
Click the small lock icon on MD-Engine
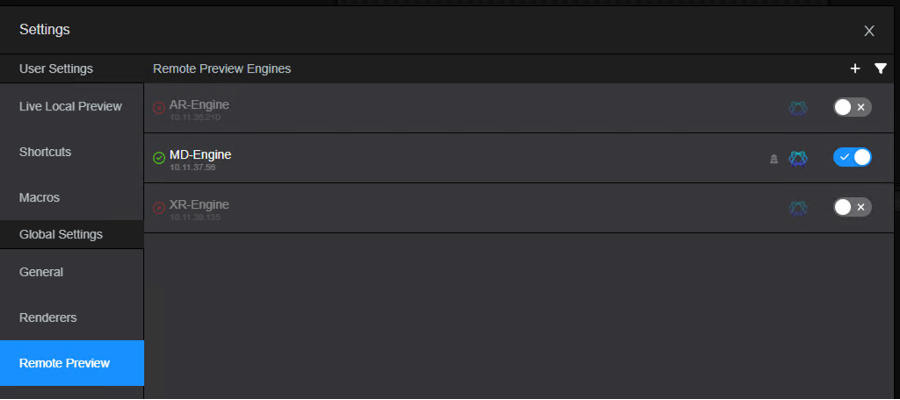click(x=773, y=158)
